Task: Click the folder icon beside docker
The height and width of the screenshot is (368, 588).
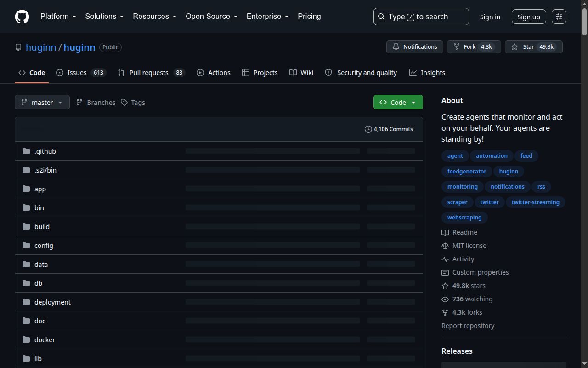Action: coord(26,339)
